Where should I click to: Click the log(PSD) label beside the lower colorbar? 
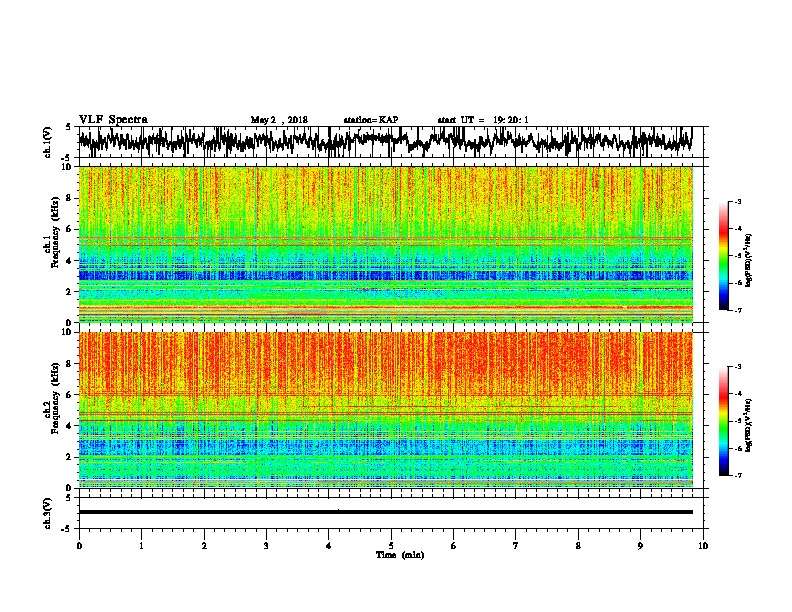point(748,426)
